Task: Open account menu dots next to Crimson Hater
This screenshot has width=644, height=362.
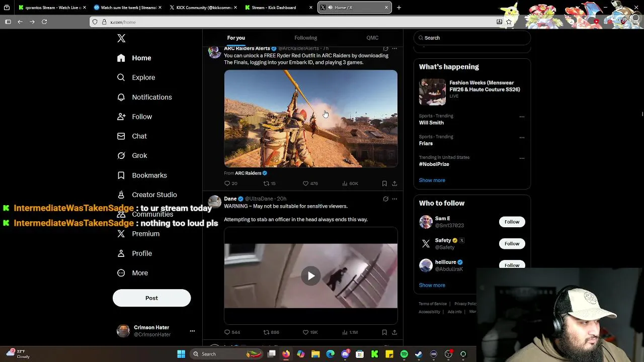Action: [x=192, y=331]
